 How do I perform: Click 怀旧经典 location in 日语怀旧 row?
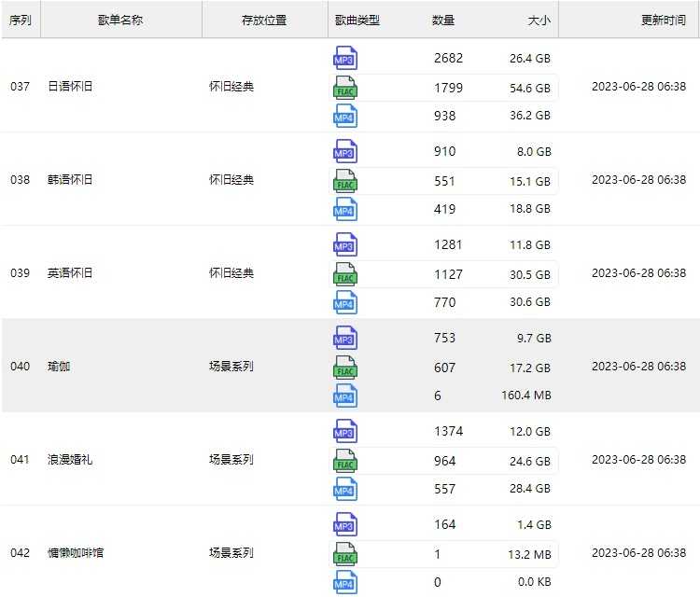point(231,86)
